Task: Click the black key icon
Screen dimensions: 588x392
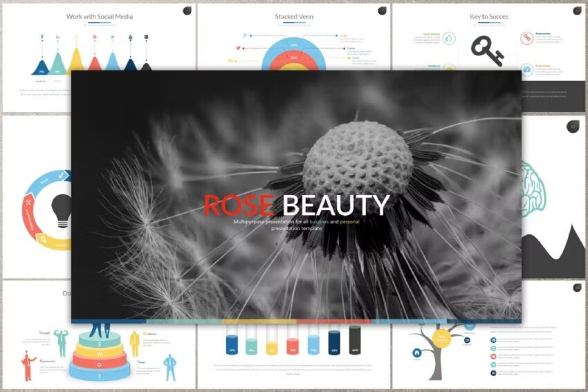Action: pos(486,49)
